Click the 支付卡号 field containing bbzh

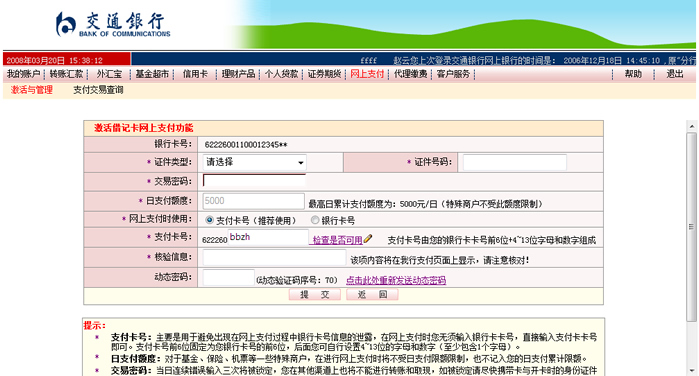pos(268,237)
